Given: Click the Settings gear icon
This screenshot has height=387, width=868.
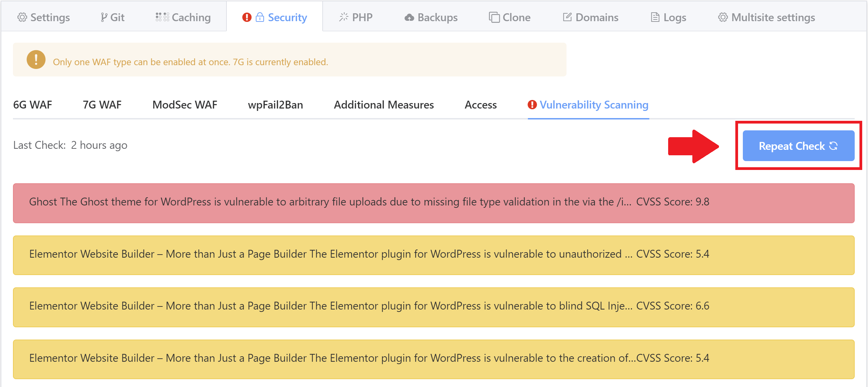Looking at the screenshot, I should tap(22, 17).
